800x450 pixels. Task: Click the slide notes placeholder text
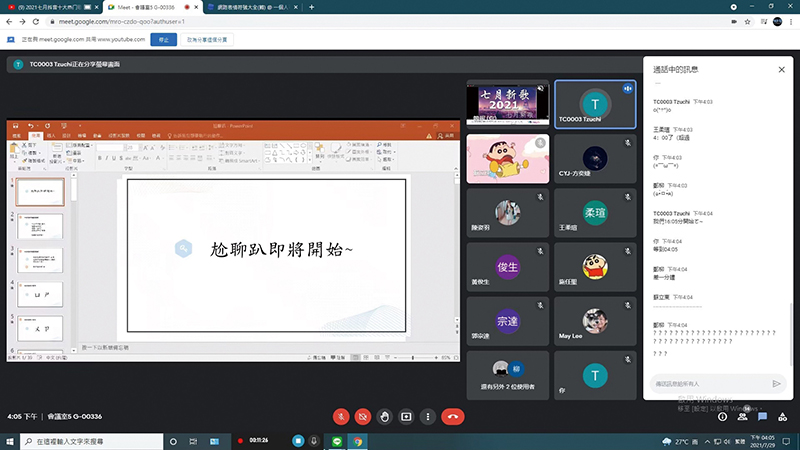coord(105,347)
